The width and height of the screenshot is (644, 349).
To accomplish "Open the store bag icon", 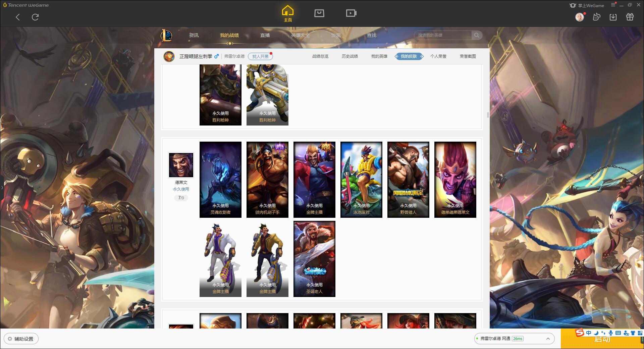I will pos(319,13).
